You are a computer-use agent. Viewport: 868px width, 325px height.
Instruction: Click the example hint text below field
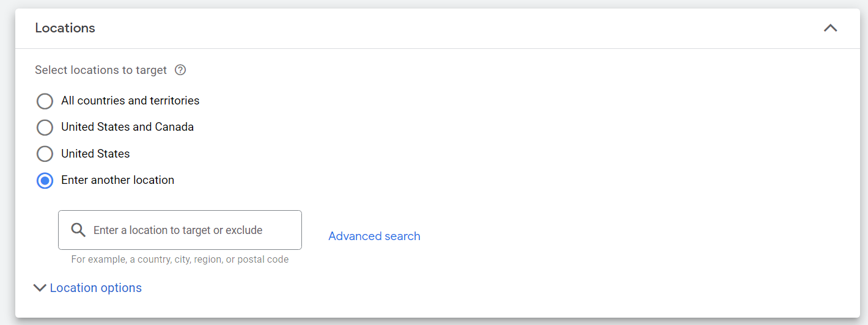[x=180, y=260]
